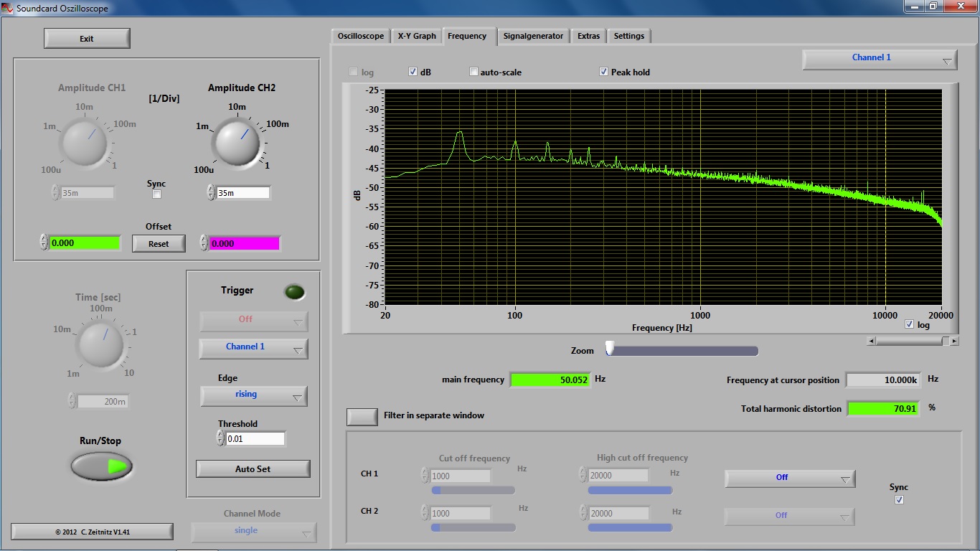Click the Zoom slider handle
Image resolution: width=980 pixels, height=551 pixels.
point(610,349)
